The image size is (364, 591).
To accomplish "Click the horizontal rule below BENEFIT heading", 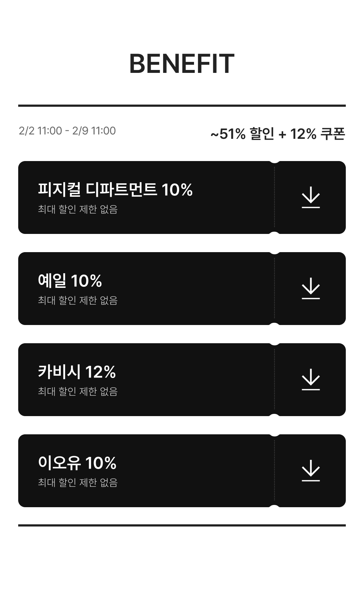I will pyautogui.click(x=182, y=106).
